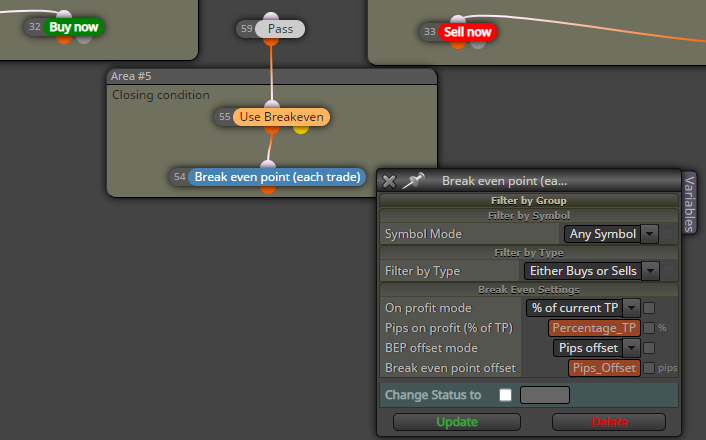Click the input connector atop Use Breakeven block
This screenshot has width=706, height=440.
coord(272,105)
